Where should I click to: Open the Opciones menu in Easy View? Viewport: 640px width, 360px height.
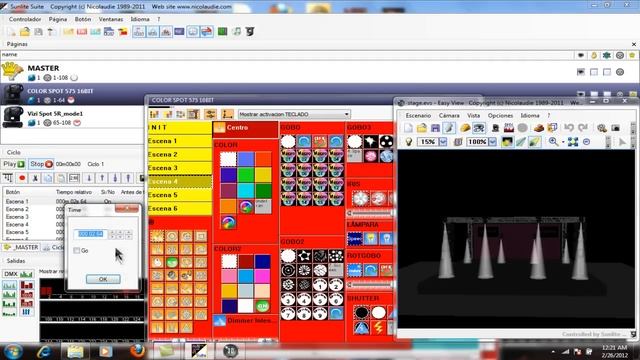(500, 116)
